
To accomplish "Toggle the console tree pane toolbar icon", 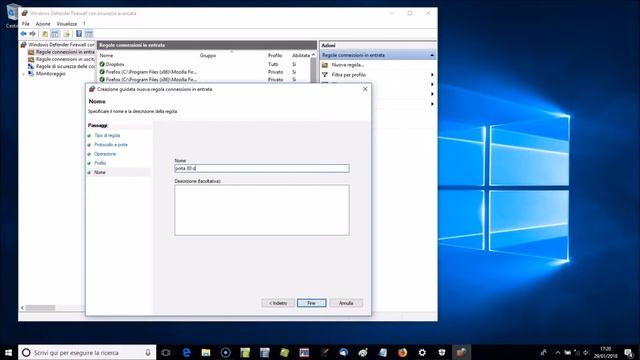I will (55, 34).
